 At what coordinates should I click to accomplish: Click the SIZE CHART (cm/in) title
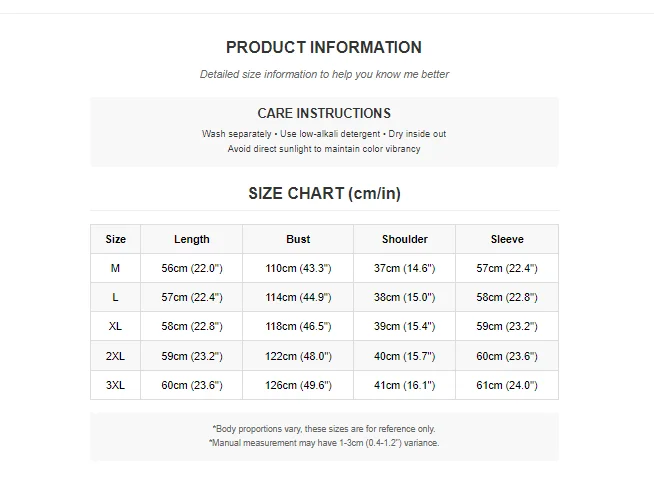pos(324,193)
